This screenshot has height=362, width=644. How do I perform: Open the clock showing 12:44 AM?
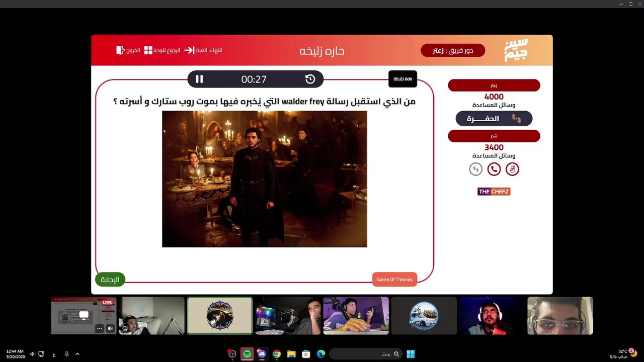pyautogui.click(x=15, y=354)
